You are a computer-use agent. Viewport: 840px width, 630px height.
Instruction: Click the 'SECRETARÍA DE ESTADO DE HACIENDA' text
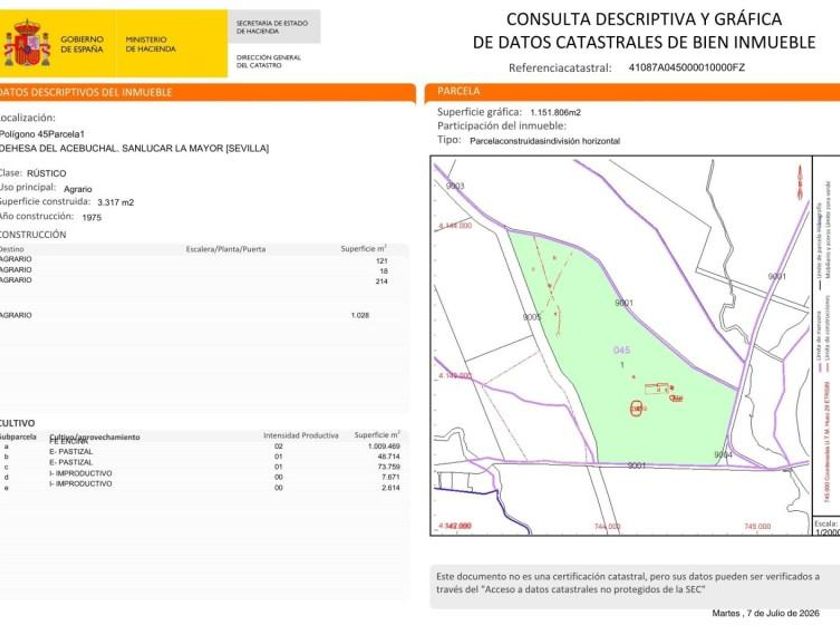pos(272,27)
